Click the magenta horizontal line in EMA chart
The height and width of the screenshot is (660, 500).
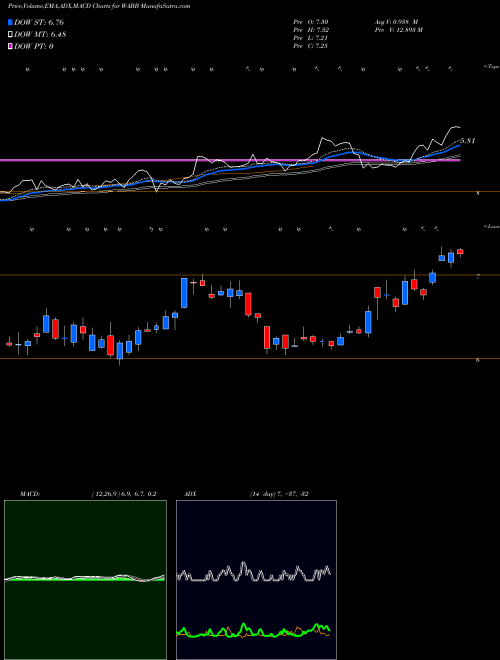pos(230,160)
